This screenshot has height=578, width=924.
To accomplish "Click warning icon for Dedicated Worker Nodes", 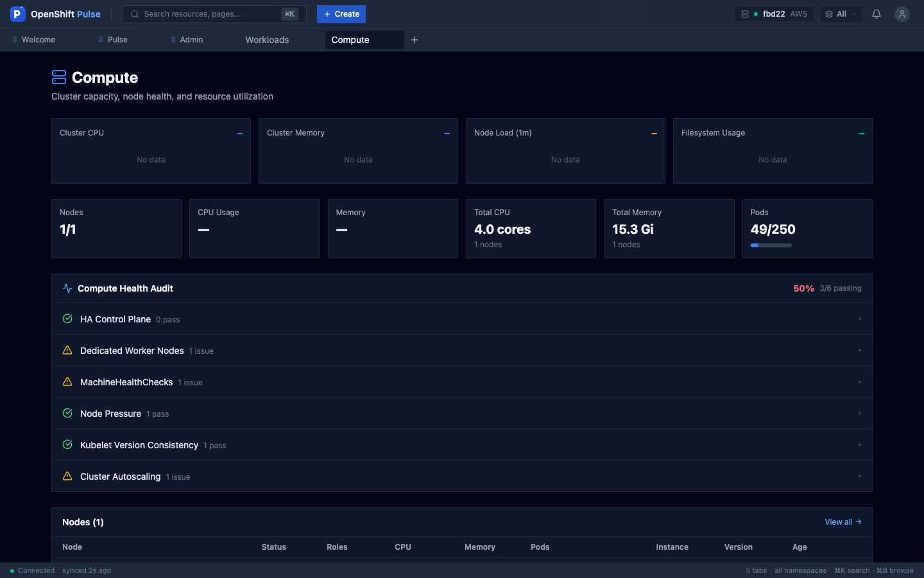I will click(67, 350).
